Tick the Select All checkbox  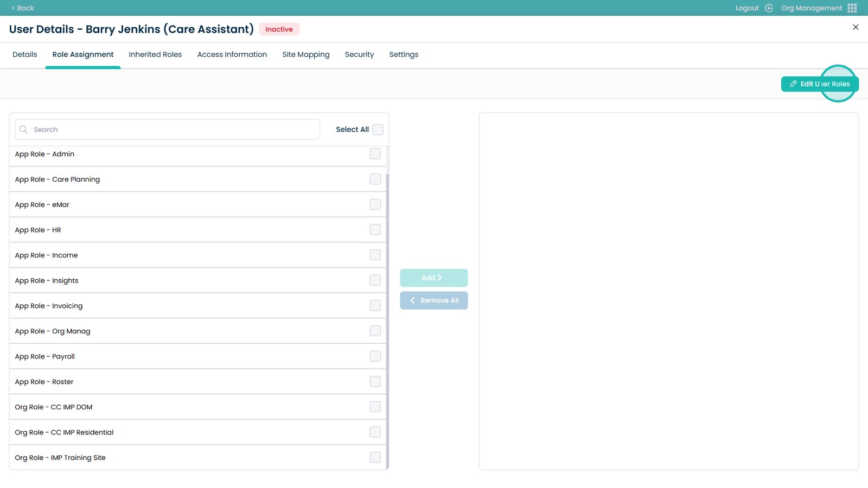click(x=378, y=130)
